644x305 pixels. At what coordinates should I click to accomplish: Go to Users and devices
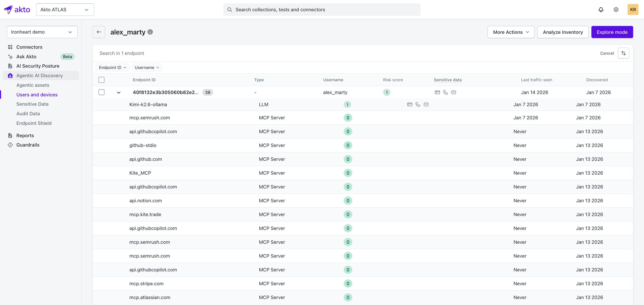pos(37,95)
